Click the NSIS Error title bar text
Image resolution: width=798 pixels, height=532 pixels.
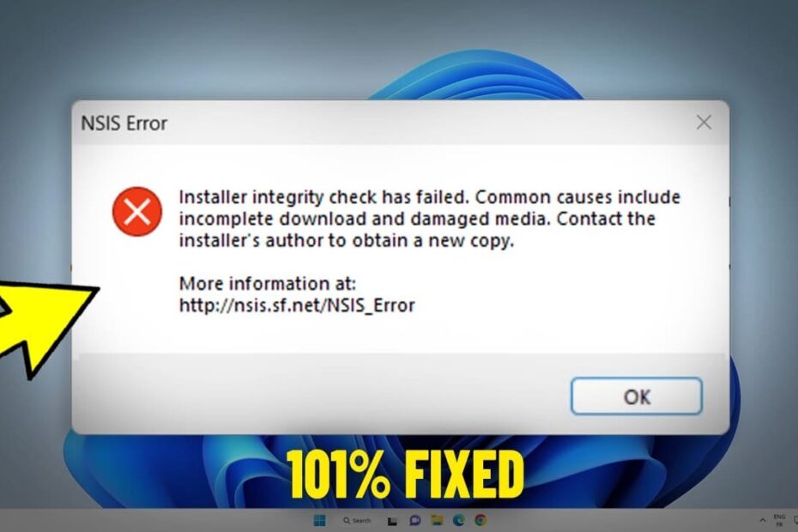coord(124,124)
